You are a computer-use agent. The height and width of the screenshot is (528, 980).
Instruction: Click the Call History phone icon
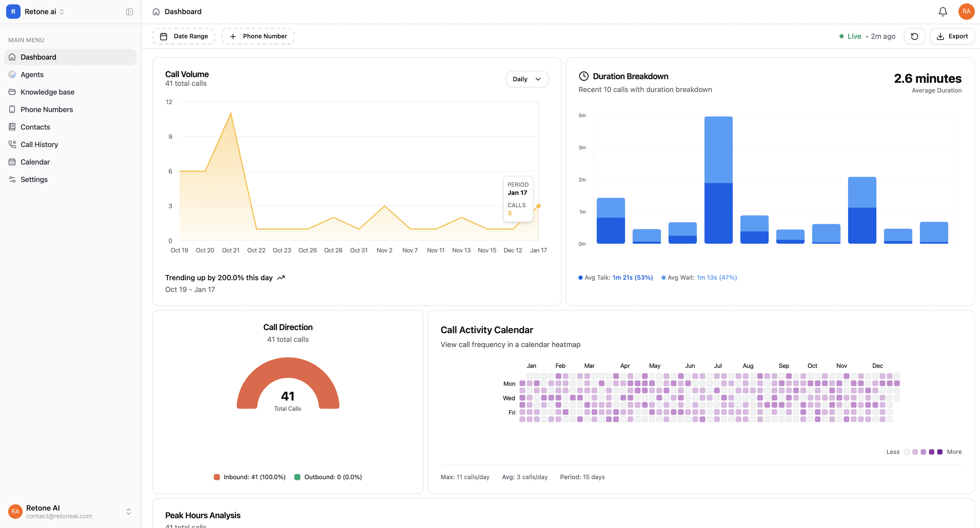12,144
